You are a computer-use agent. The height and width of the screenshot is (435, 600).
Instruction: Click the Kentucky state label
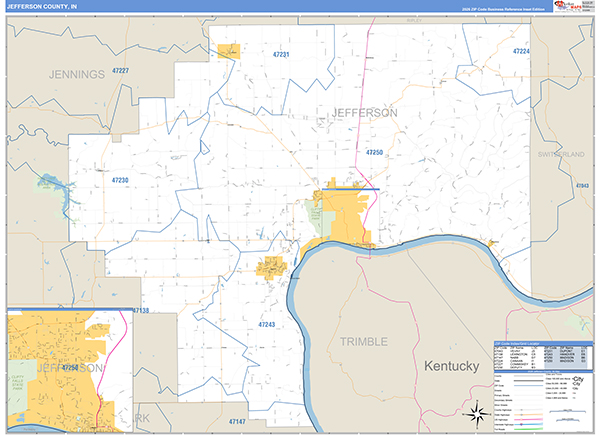point(451,368)
